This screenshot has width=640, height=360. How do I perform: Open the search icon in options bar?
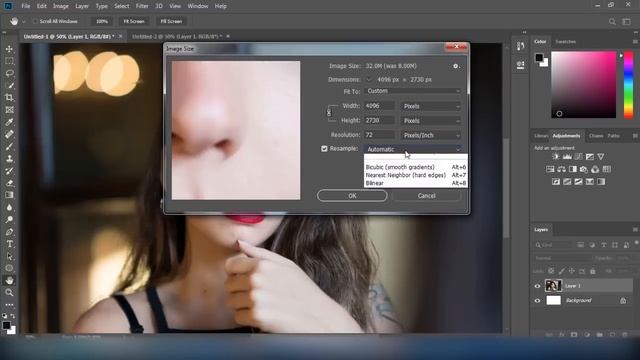coord(612,22)
